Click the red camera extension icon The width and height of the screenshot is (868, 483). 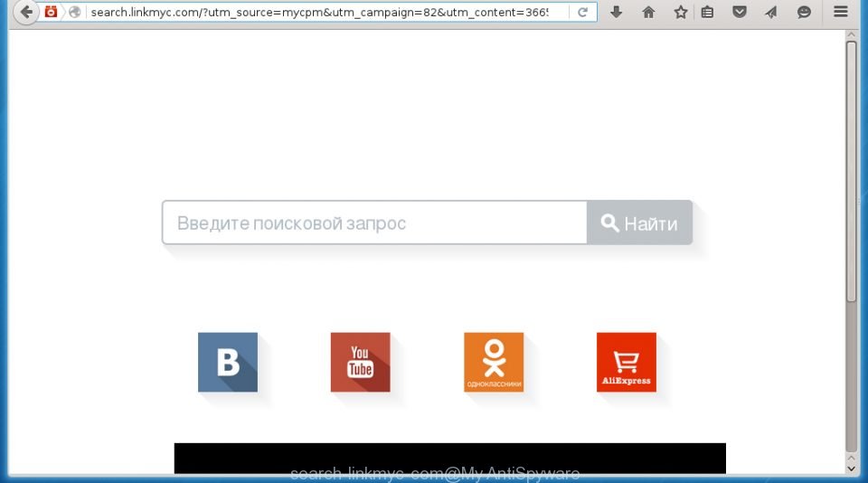pyautogui.click(x=51, y=12)
